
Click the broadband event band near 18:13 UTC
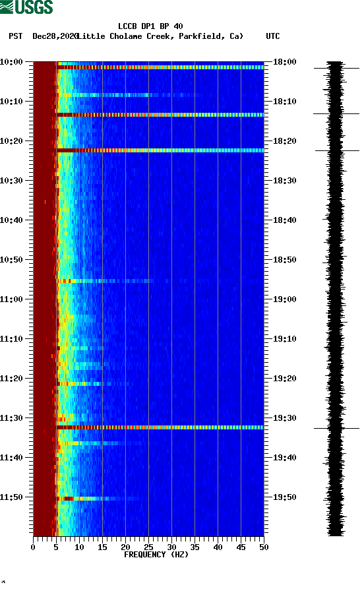tap(160, 115)
